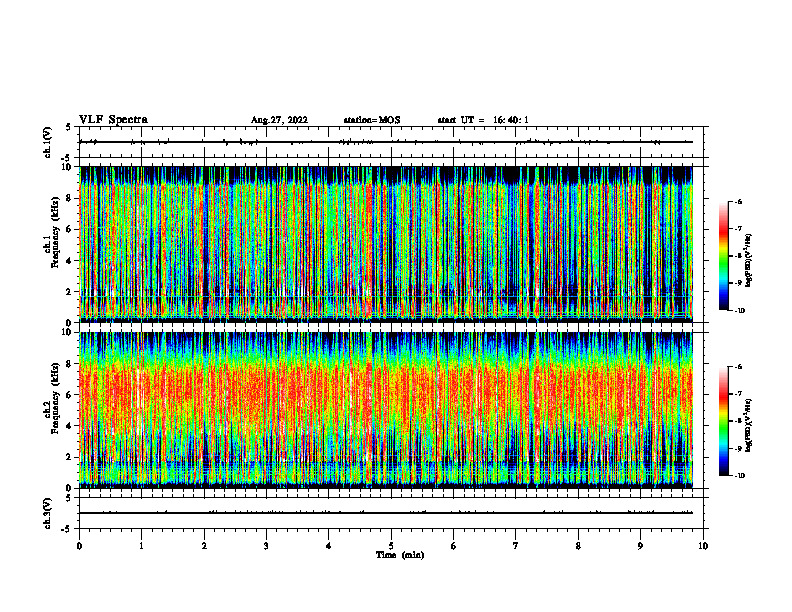Click the ch.1 color scale "-6" label
The image size is (792, 612).
pos(739,202)
